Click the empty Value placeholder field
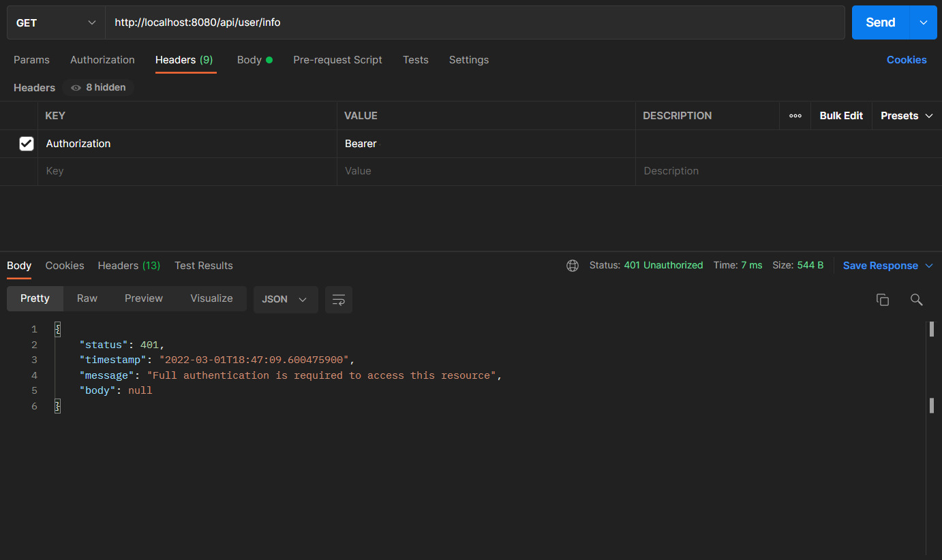This screenshot has width=942, height=560. point(486,171)
